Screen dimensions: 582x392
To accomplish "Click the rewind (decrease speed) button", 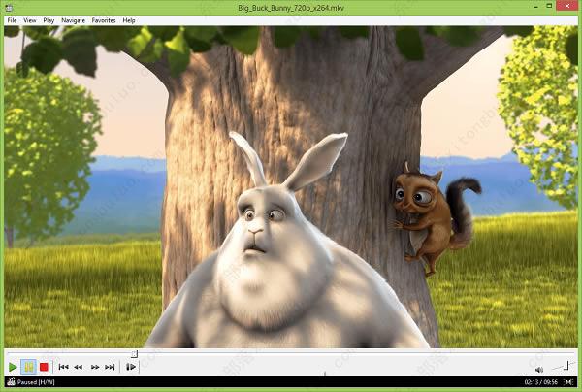I will 79,367.
